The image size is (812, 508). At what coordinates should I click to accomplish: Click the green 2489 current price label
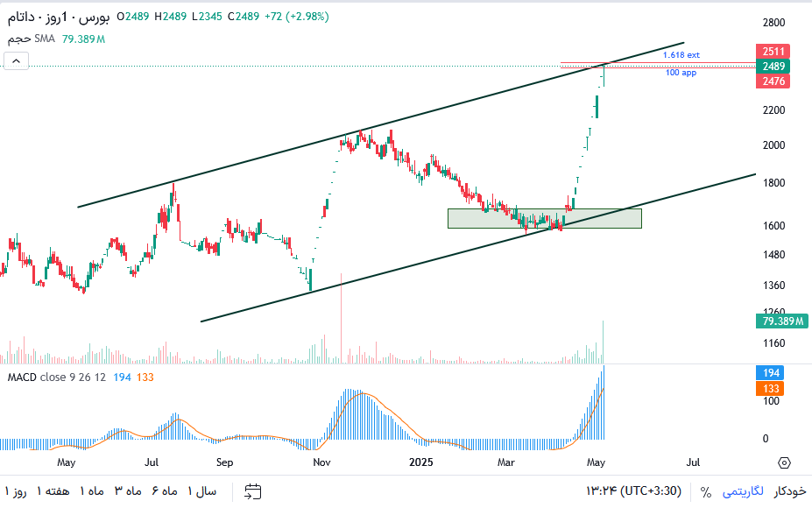click(x=773, y=67)
